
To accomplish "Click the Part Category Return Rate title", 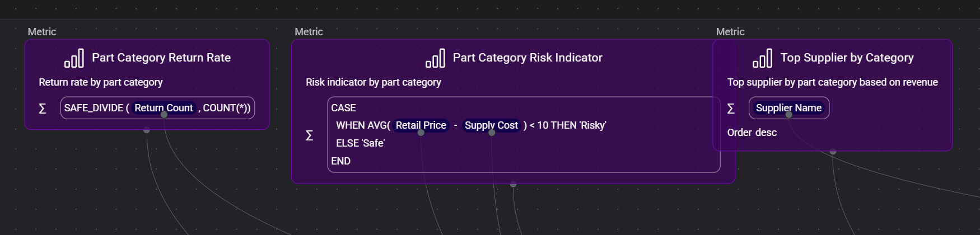I will pos(161,58).
